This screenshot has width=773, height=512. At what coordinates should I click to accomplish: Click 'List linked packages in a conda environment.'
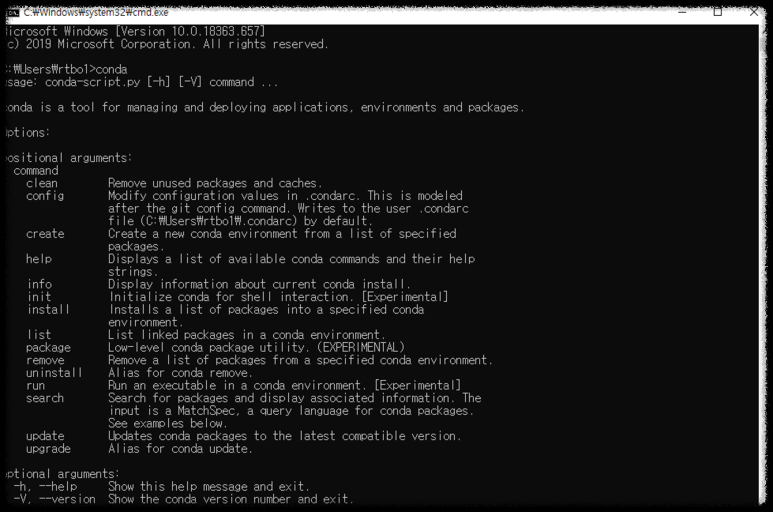[x=246, y=335]
